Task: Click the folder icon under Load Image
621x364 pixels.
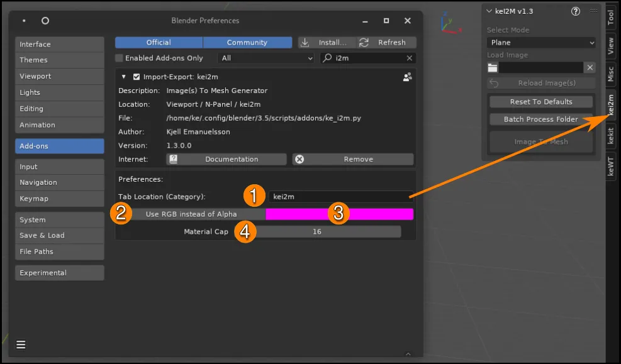Action: click(493, 67)
